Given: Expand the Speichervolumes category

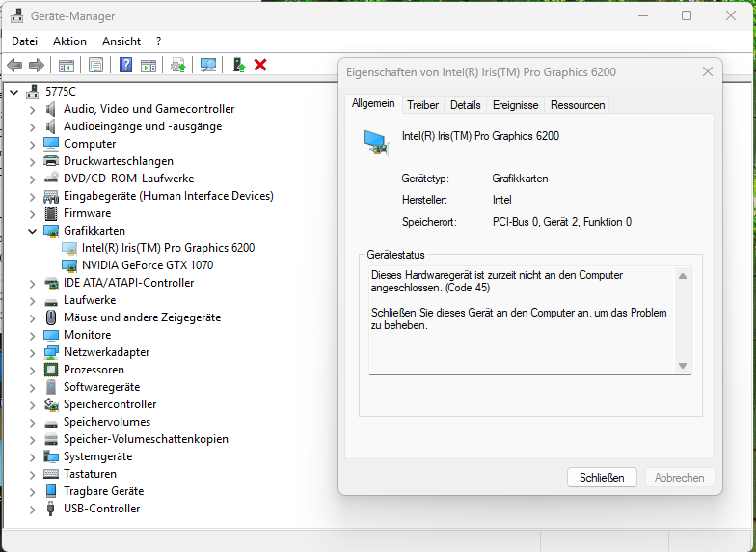Looking at the screenshot, I should 33,423.
